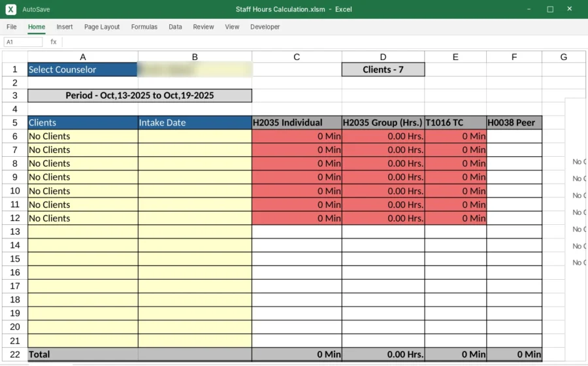Click the Total label cell

tap(82, 354)
